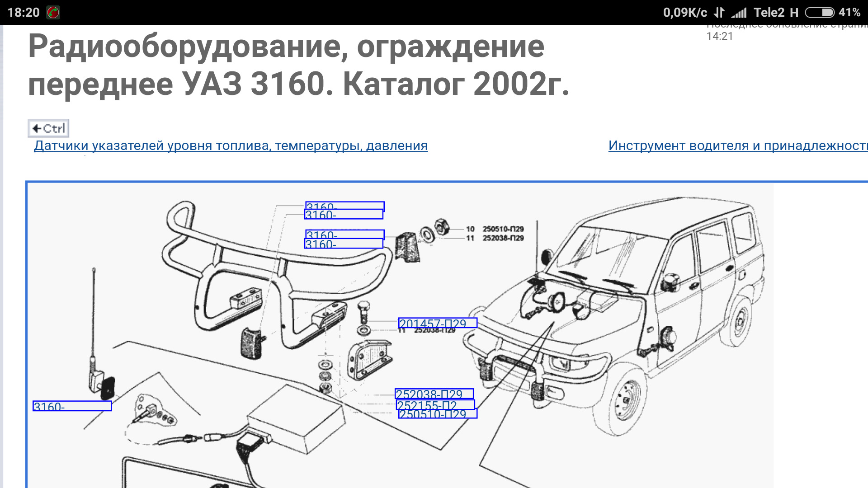Open part link 201457-П29
Viewport: 868px width, 488px height.
coord(438,323)
